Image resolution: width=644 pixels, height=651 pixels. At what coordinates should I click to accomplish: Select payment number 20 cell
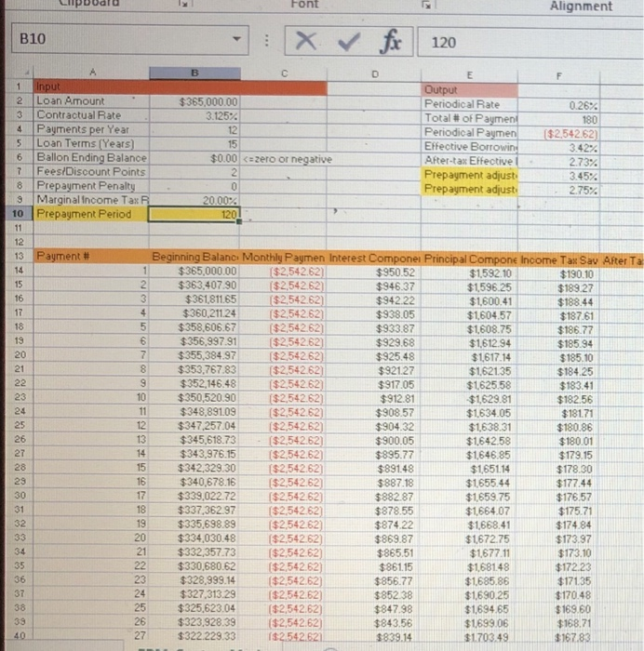pyautogui.click(x=91, y=538)
